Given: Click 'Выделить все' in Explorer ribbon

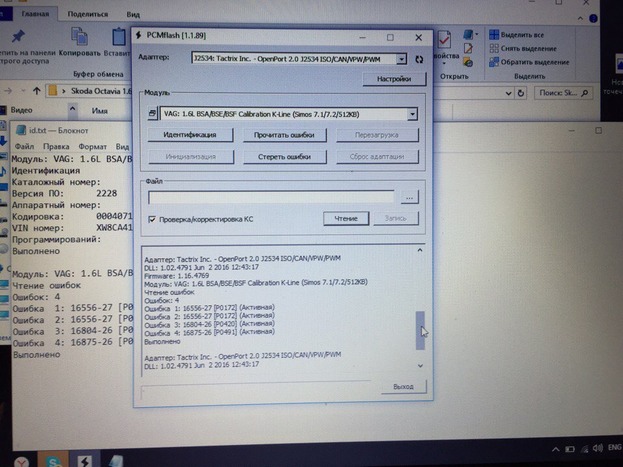Looking at the screenshot, I should [522, 35].
